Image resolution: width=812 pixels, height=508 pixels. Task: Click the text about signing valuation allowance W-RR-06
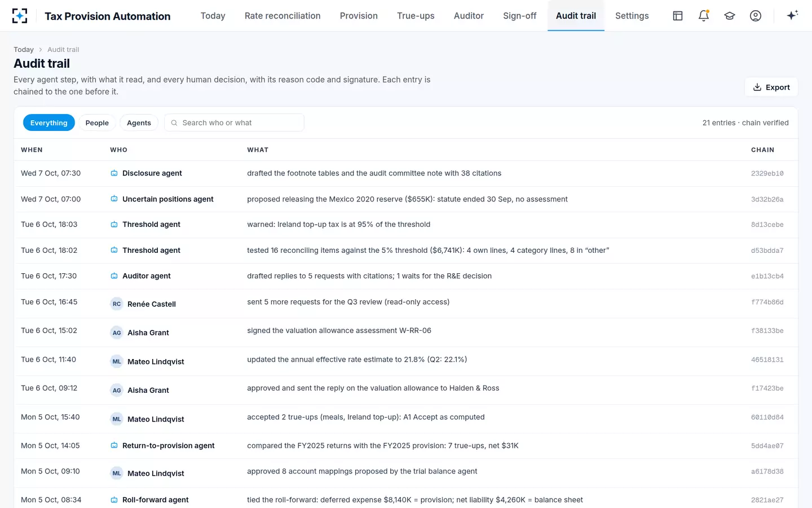pyautogui.click(x=339, y=330)
